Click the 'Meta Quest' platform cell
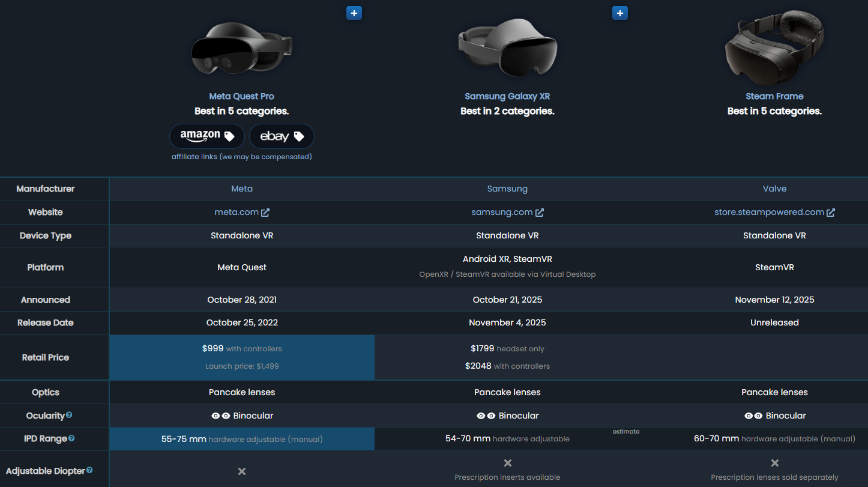The image size is (868, 487). [242, 267]
